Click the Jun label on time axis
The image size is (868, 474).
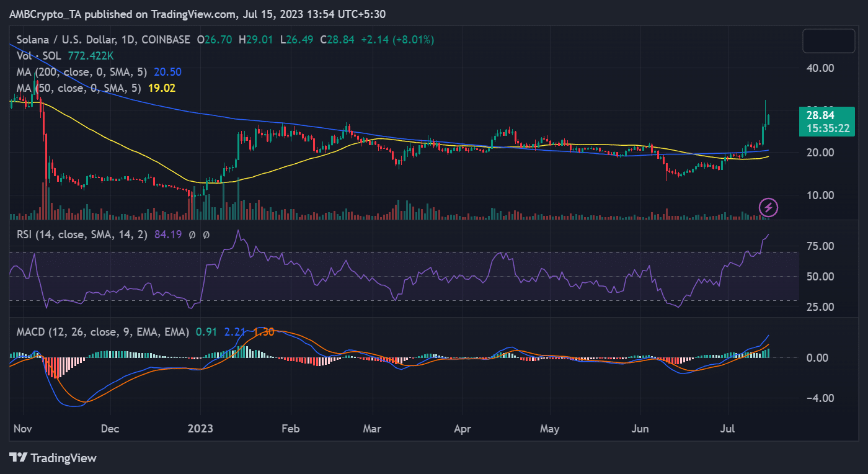[640, 429]
